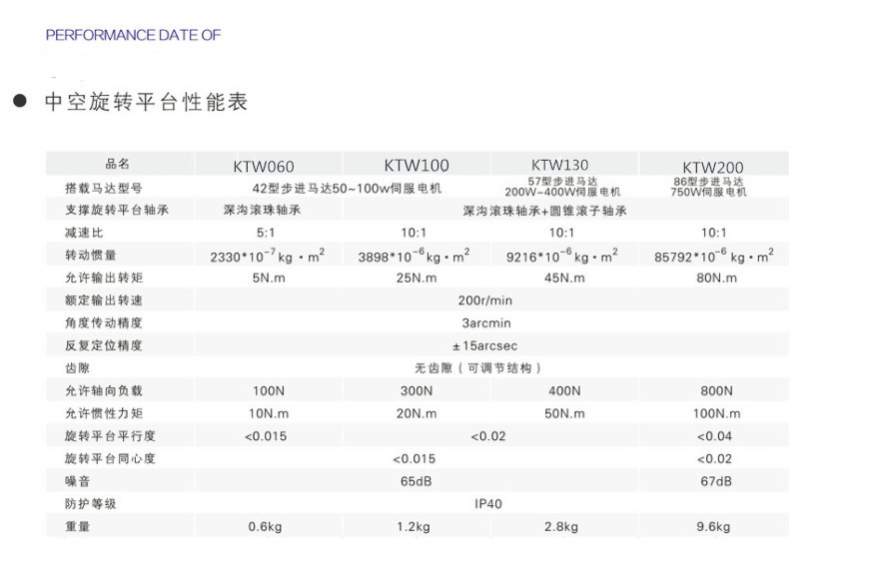869x588 pixels.
Task: Select the 67dB noise value
Action: pyautogui.click(x=715, y=481)
